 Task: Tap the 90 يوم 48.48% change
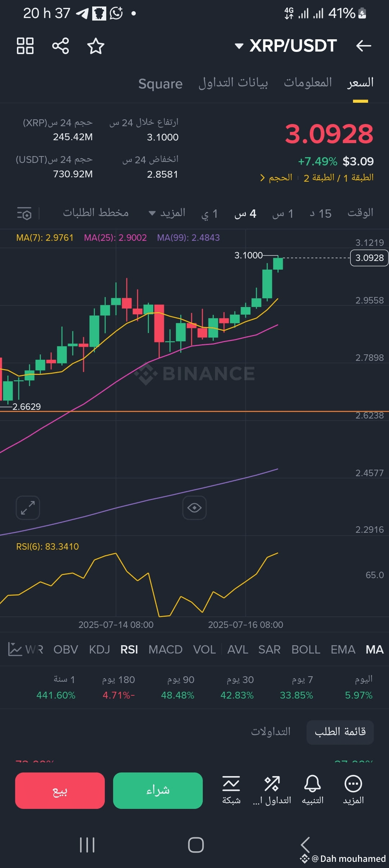(178, 687)
